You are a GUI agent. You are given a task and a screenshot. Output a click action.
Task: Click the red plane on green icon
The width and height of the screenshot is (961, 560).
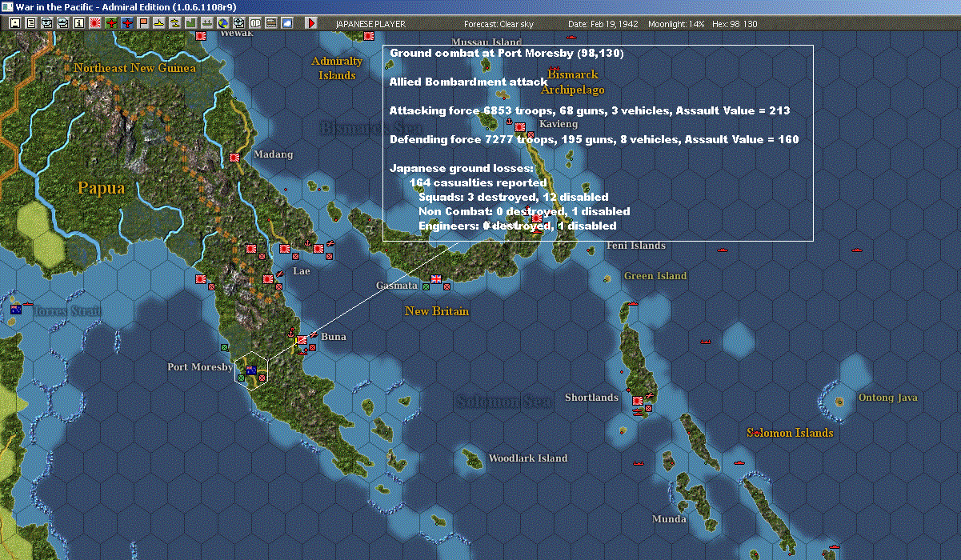(x=111, y=23)
